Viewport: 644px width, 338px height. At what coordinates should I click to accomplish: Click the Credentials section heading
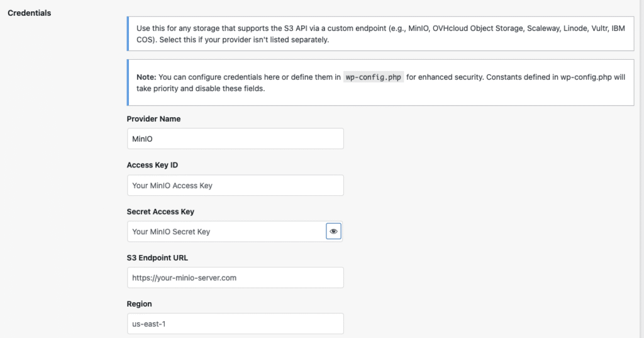coord(29,13)
